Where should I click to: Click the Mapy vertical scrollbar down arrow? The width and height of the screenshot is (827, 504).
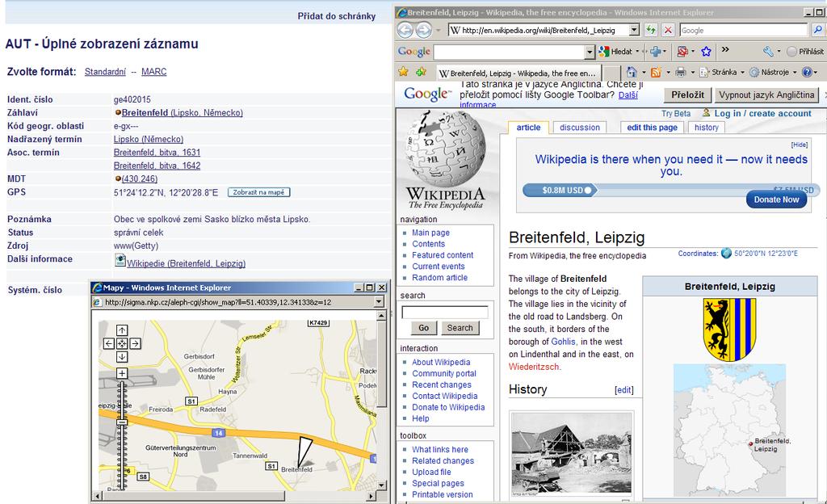click(x=382, y=485)
